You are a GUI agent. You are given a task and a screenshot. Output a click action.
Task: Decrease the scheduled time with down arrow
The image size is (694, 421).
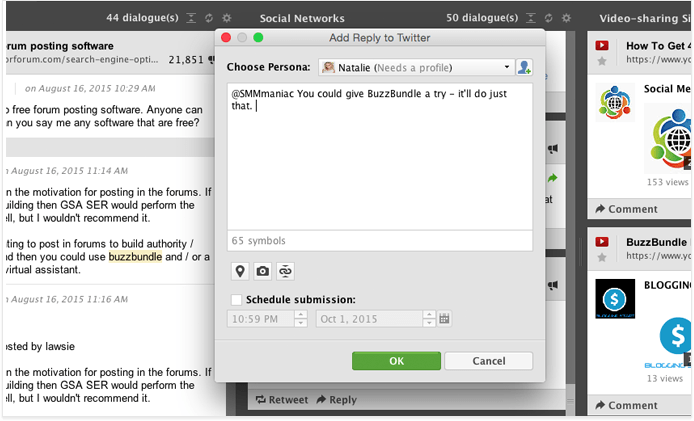[301, 323]
